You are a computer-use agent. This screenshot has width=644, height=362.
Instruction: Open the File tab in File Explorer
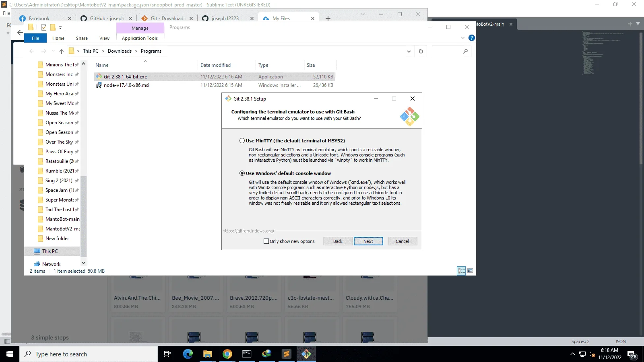[35, 38]
